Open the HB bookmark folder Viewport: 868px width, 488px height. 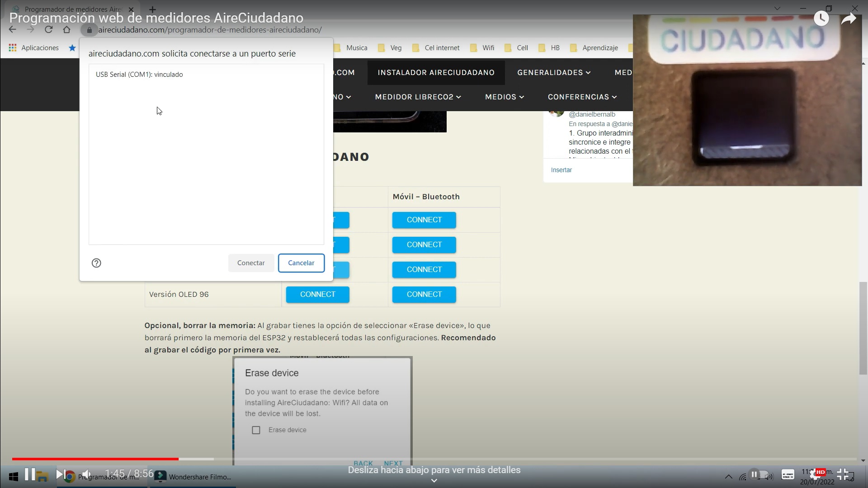point(549,48)
